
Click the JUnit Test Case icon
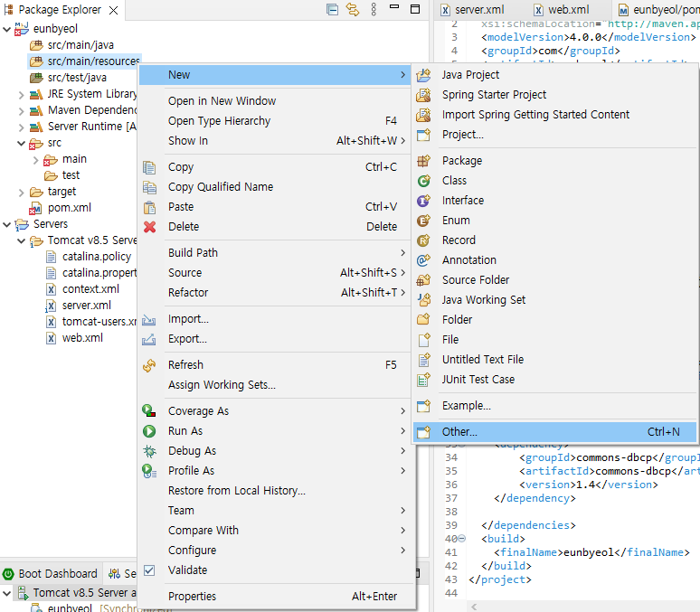(x=423, y=380)
